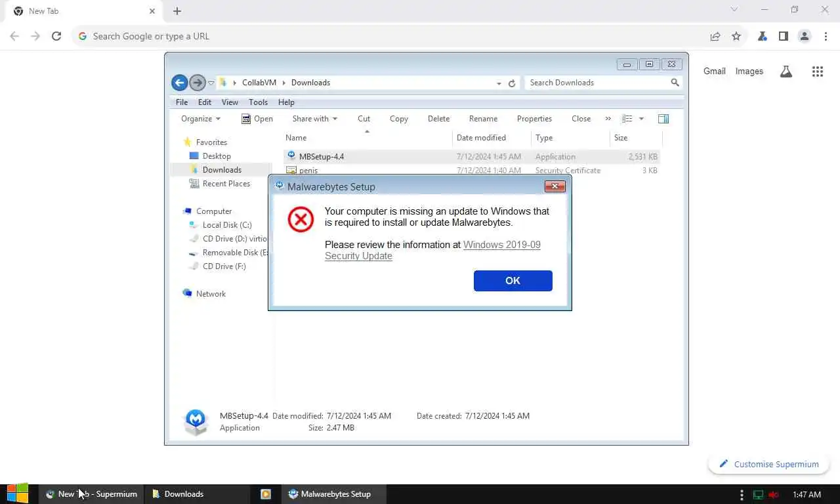Click Customise Supermium button
This screenshot has height=504, width=840.
pos(768,464)
